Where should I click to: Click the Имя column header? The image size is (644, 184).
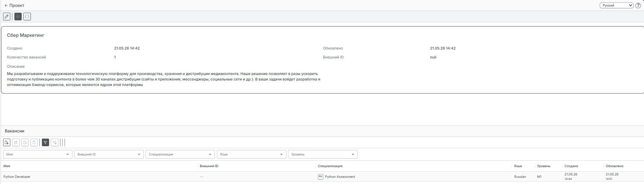coord(7,166)
